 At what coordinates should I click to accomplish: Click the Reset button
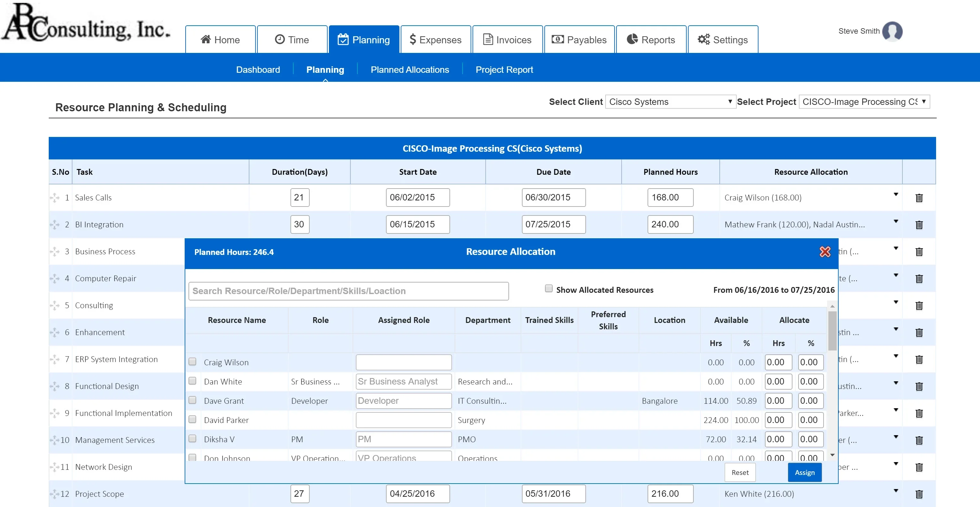740,472
